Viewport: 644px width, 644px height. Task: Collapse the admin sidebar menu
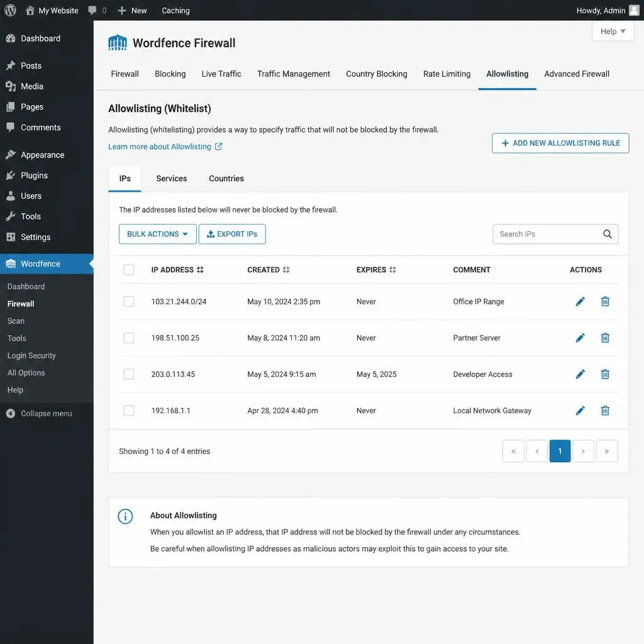pyautogui.click(x=40, y=413)
